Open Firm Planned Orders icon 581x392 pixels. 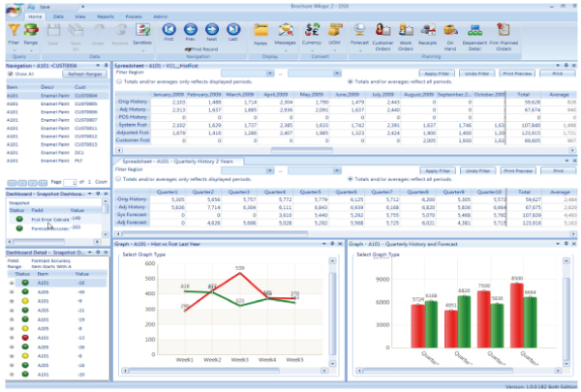(504, 30)
